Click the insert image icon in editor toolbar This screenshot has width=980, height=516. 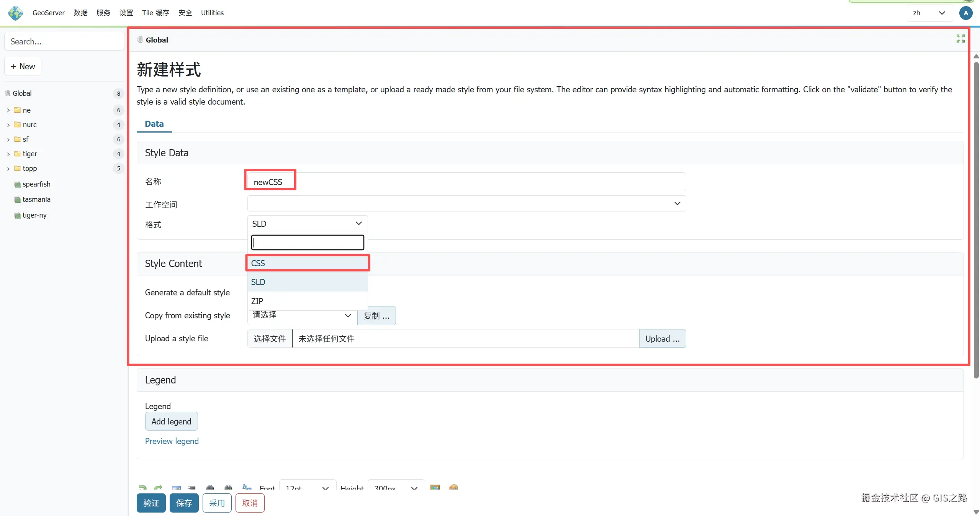(435, 488)
